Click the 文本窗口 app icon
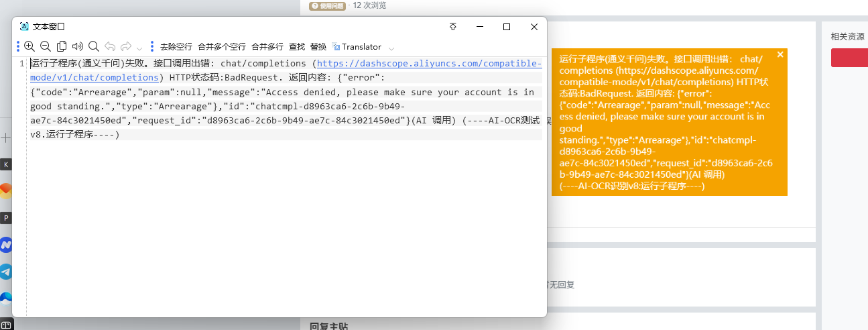868x330 pixels. click(25, 27)
